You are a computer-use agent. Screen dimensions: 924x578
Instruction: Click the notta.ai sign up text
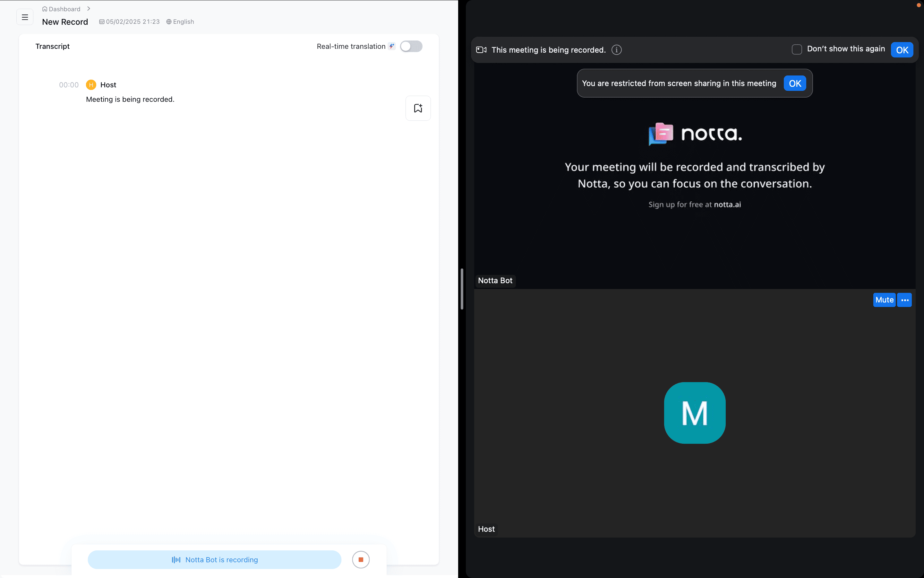[x=727, y=205]
